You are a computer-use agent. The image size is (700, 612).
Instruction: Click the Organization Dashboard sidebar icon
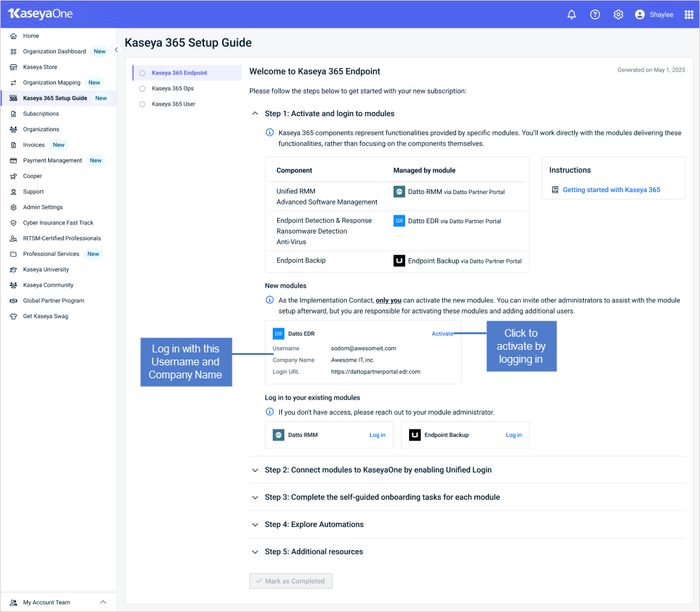click(x=14, y=52)
